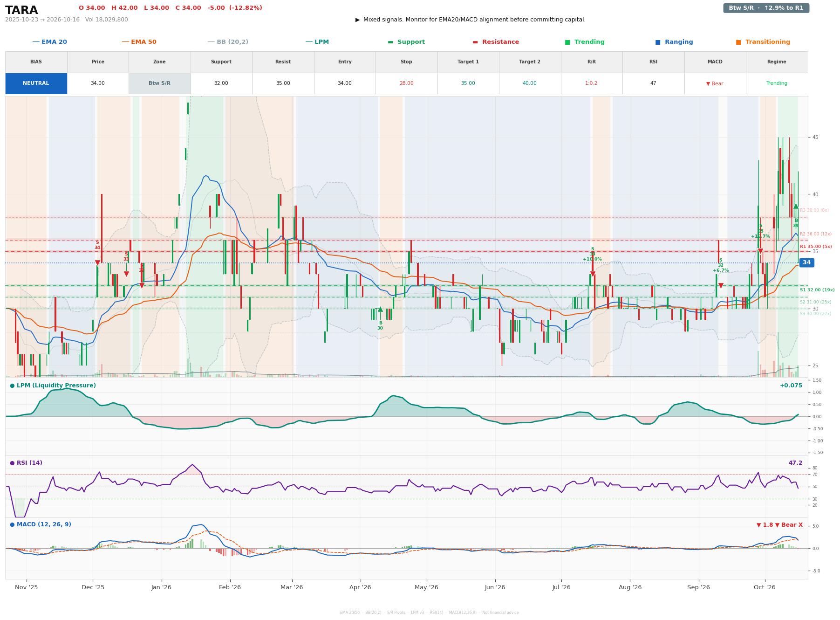The height and width of the screenshot is (620, 840).
Task: Click the green B 39 buy marker triangle
Action: pos(796,206)
